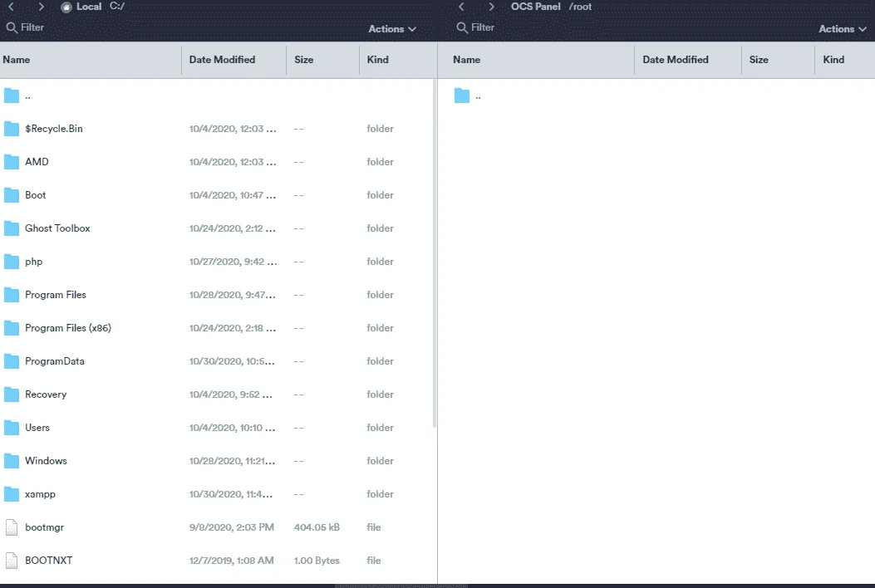Click the Program Files (x86) name
Image resolution: width=875 pixels, height=588 pixels.
pyautogui.click(x=68, y=328)
